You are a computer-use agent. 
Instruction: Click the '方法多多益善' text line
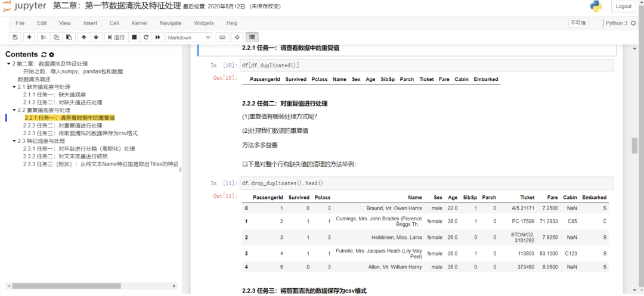tap(259, 145)
